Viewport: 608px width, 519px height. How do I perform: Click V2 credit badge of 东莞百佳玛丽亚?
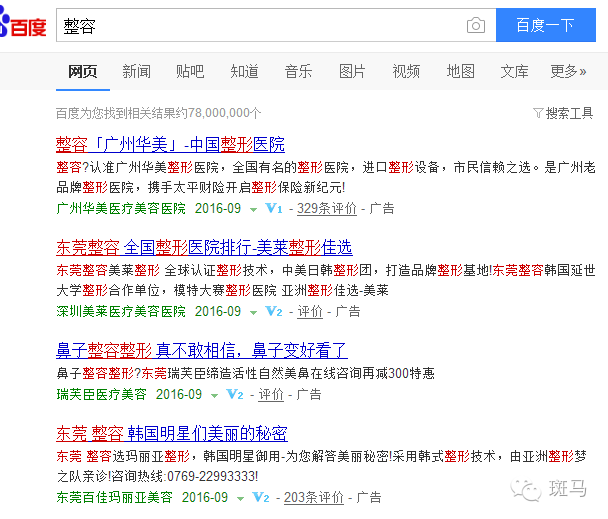tap(261, 497)
